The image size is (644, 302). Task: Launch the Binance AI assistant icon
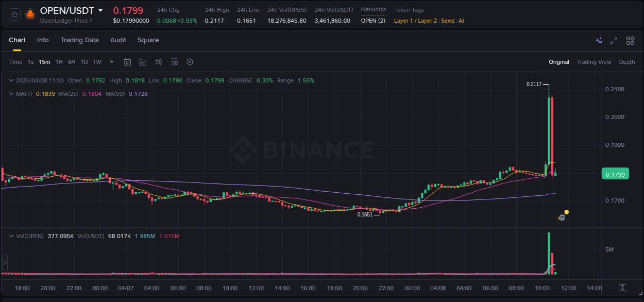click(599, 40)
